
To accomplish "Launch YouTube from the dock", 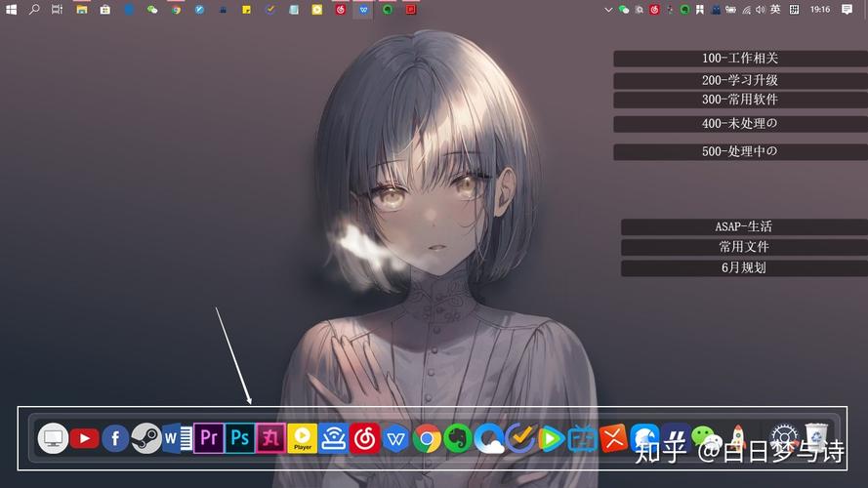I will tap(84, 439).
